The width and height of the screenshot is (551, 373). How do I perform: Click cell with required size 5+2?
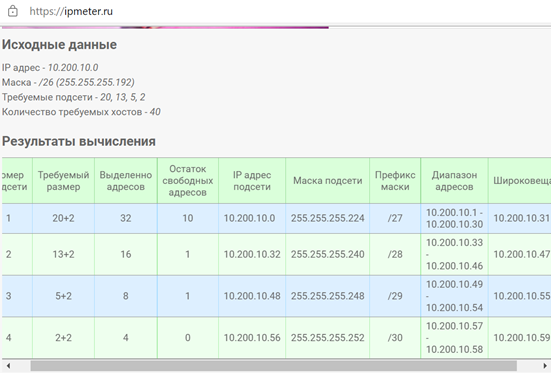click(63, 296)
